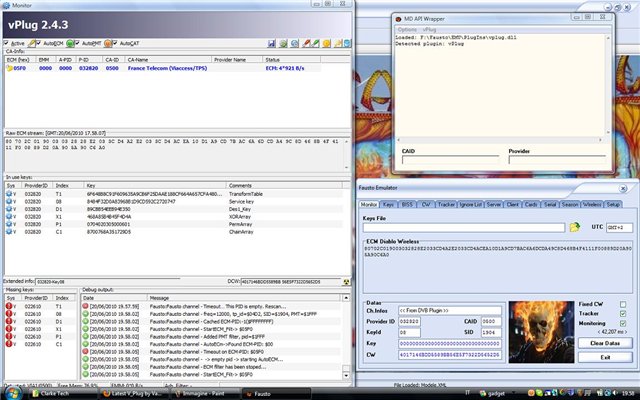Switch to Clarke Tech taskbar button
Viewport: 640px width, 400px height.
pos(63,393)
